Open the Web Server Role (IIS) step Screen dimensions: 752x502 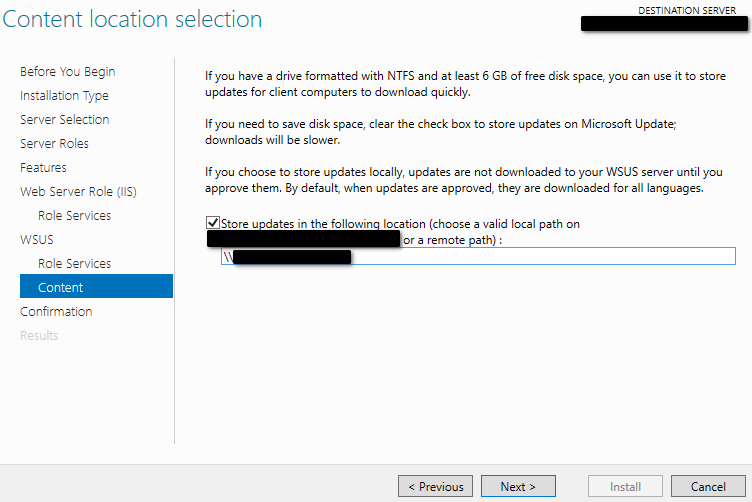click(x=78, y=191)
